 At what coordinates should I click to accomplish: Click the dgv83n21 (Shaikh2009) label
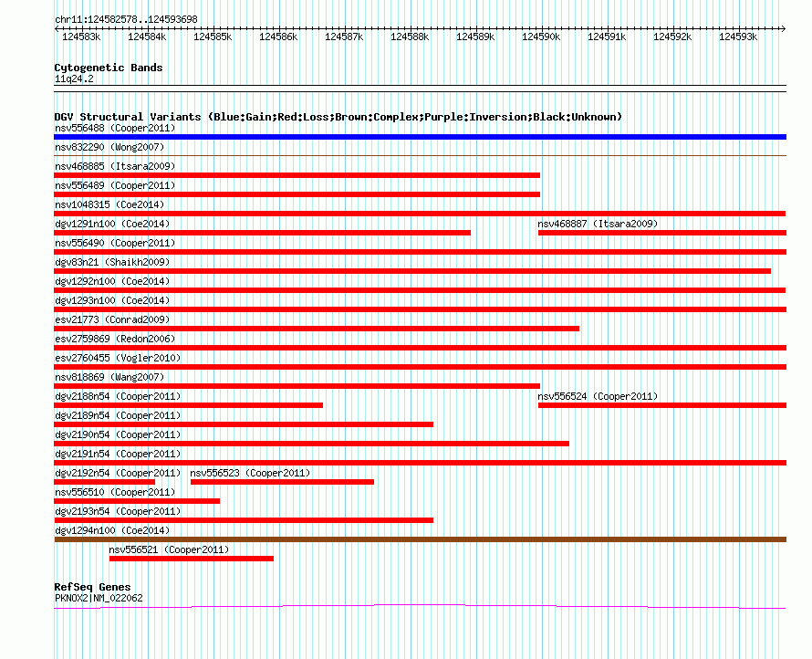click(112, 262)
